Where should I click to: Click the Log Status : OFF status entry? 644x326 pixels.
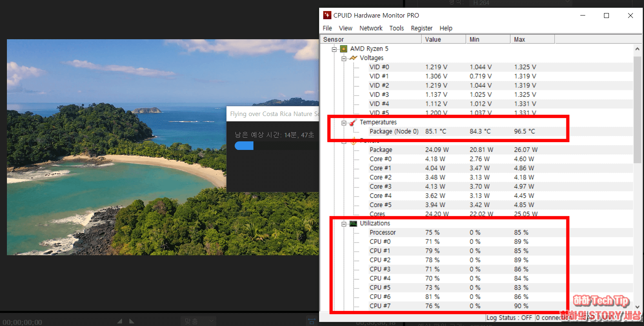[509, 318]
